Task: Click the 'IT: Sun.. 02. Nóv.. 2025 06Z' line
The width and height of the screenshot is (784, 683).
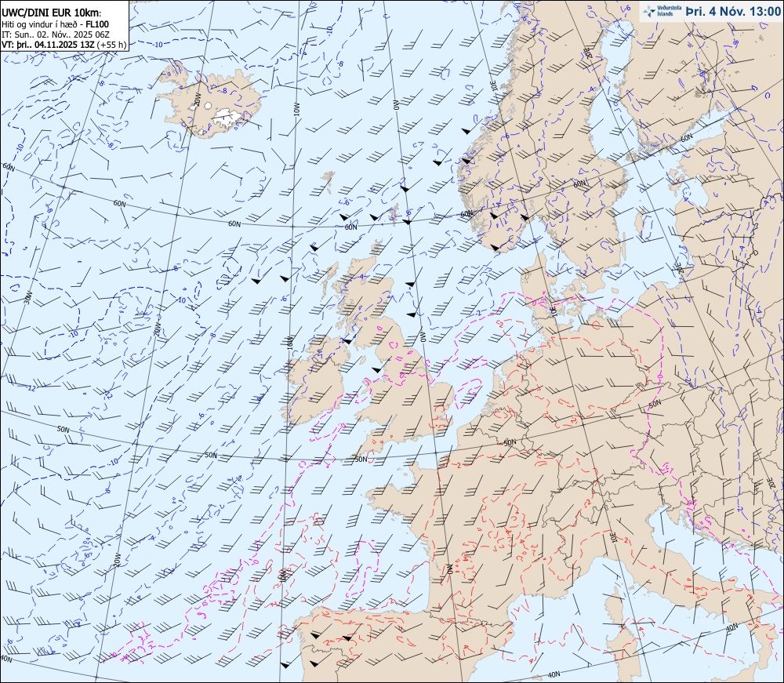Action: pos(55,35)
